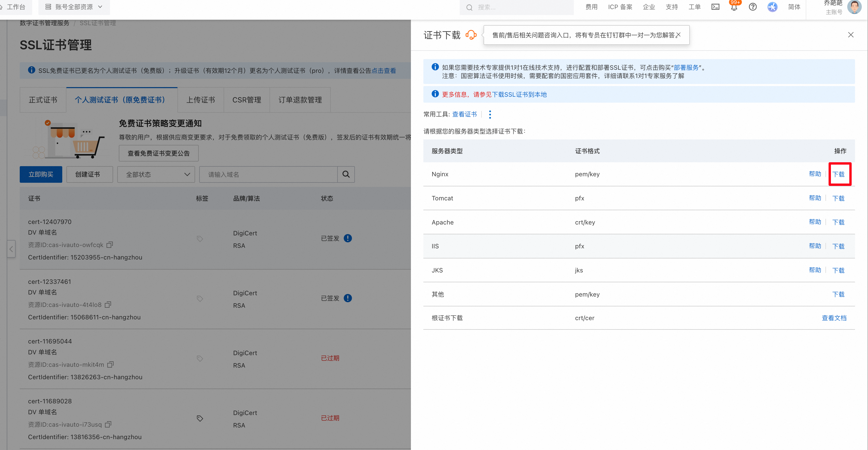Open 查看文档 for root certificate download
Screen dimensions: 868x450
tap(834, 318)
